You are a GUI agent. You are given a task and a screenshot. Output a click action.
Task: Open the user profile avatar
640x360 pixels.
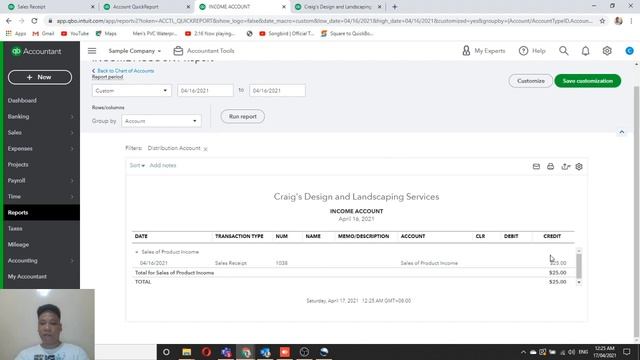point(629,51)
